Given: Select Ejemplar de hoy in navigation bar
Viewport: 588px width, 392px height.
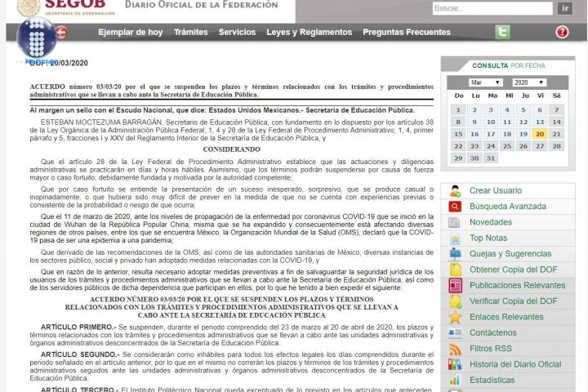Looking at the screenshot, I should pos(130,33).
